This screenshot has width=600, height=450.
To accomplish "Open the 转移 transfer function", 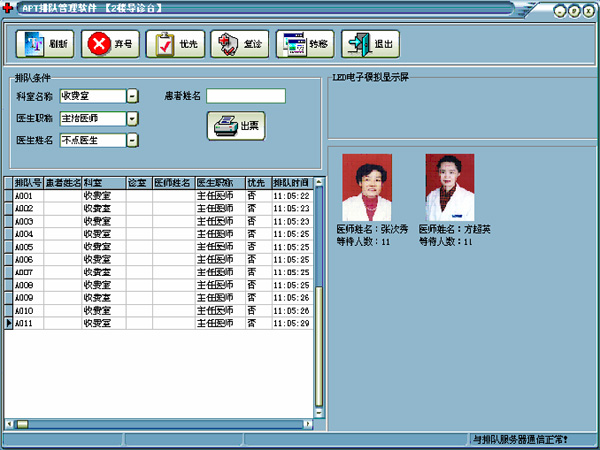I will coord(304,44).
